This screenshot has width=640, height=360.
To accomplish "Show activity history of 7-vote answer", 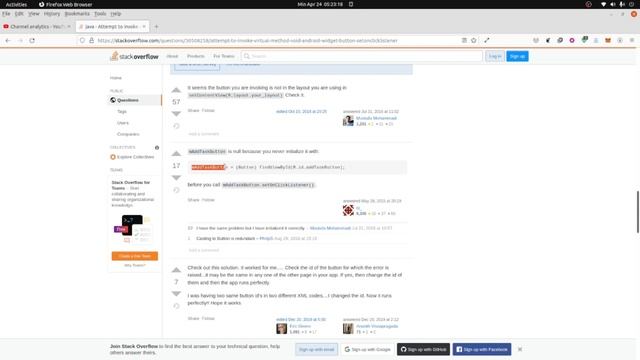I will [176, 306].
